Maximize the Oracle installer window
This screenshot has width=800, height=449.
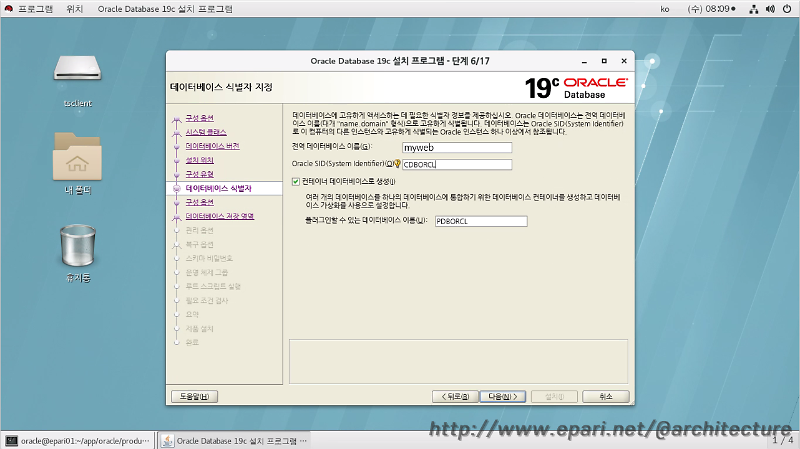pos(604,61)
